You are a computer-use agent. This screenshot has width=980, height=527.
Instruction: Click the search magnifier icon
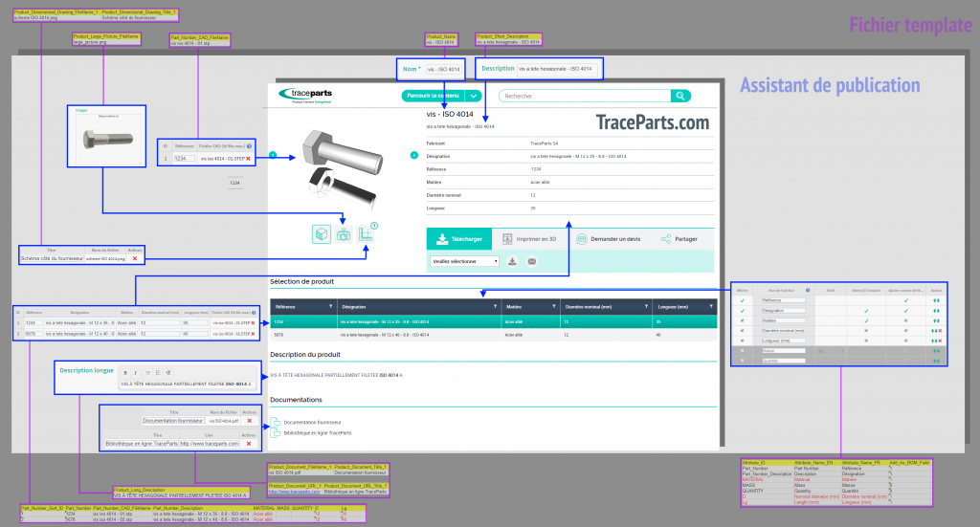pos(679,96)
